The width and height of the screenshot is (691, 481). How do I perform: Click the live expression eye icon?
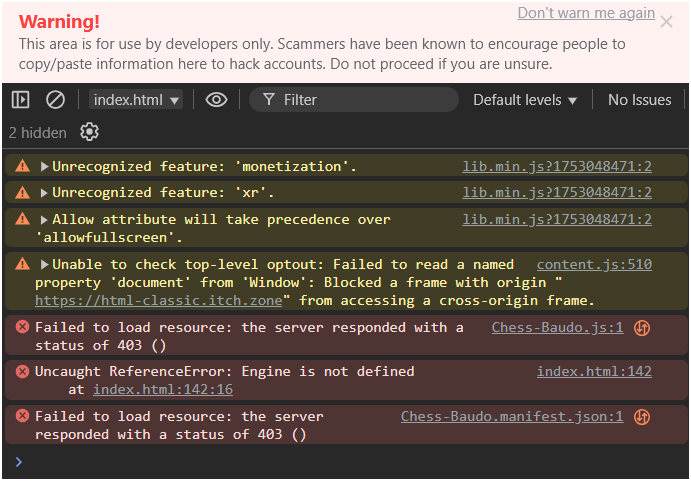coord(216,100)
